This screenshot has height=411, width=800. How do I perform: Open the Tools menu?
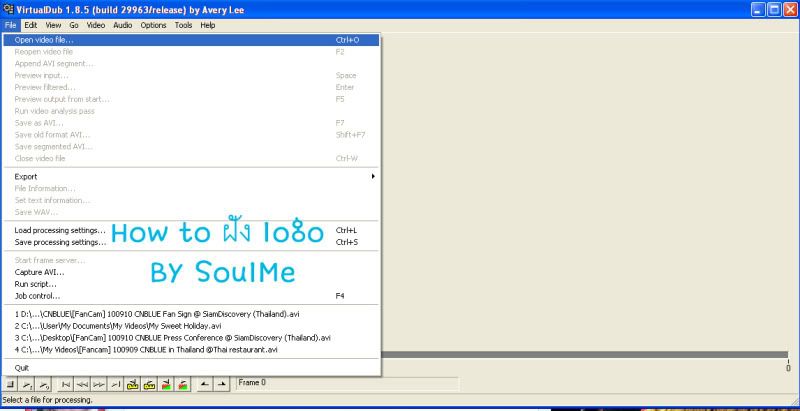click(x=183, y=25)
